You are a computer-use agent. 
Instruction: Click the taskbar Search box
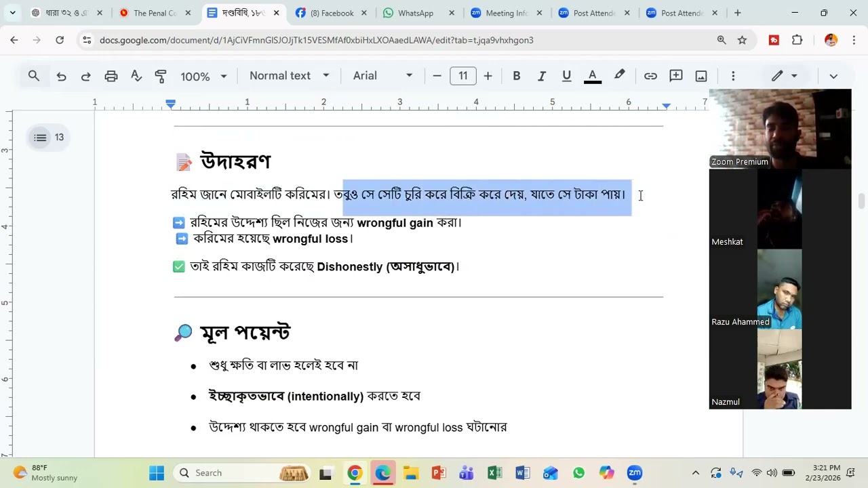(241, 473)
